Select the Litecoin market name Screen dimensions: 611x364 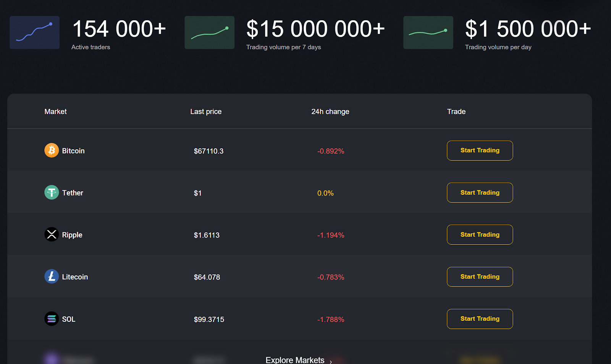point(75,277)
